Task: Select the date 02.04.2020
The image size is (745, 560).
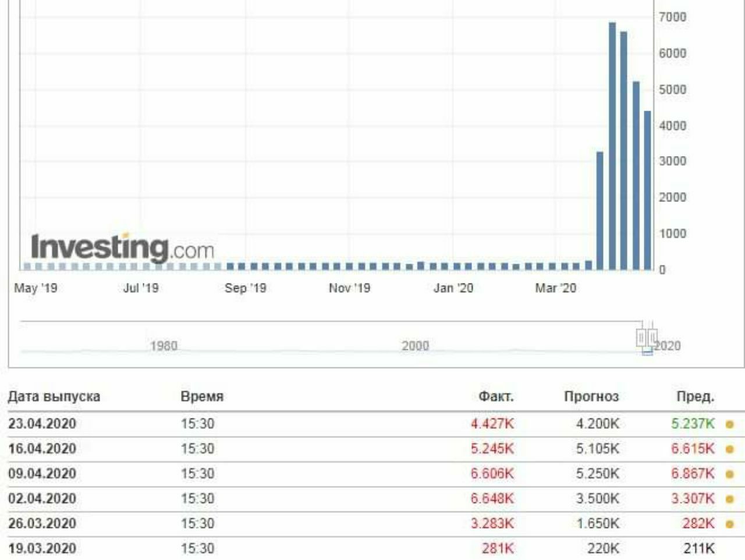Action: point(42,499)
